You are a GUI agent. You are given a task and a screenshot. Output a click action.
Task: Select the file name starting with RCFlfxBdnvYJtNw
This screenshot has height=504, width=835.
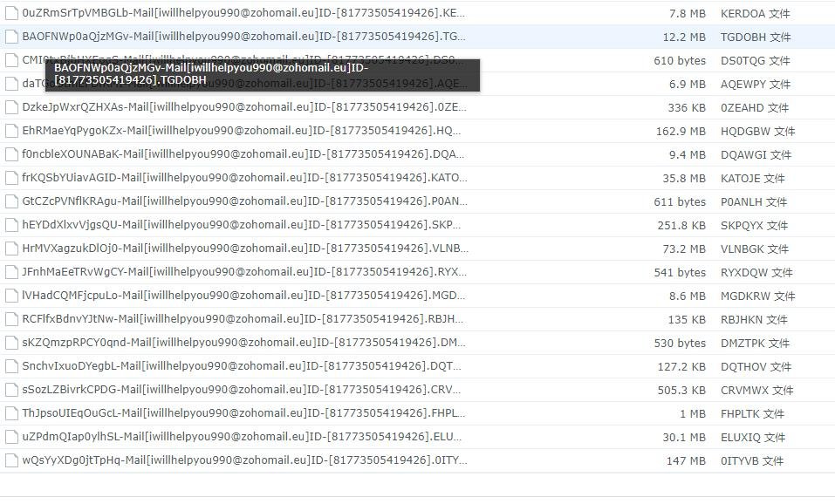(x=243, y=319)
